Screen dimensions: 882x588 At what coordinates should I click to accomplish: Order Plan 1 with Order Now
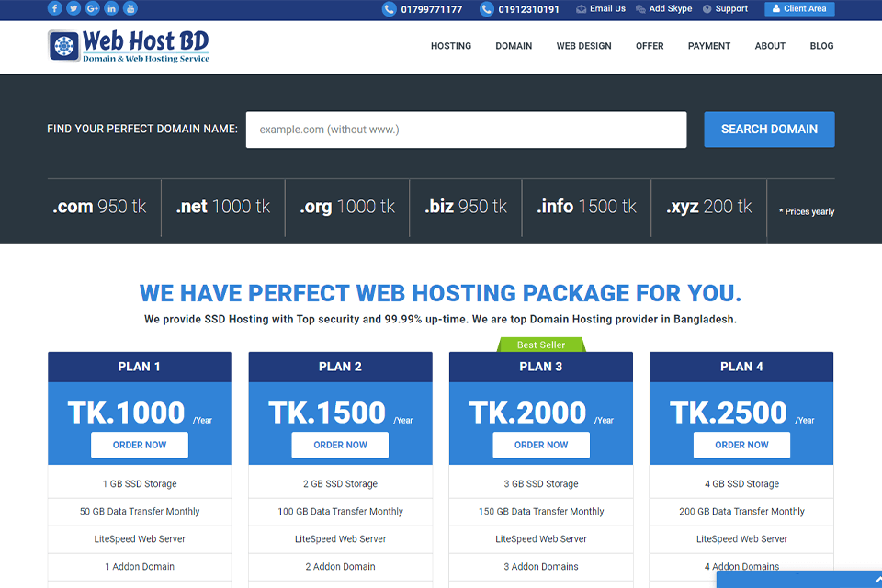tap(140, 445)
